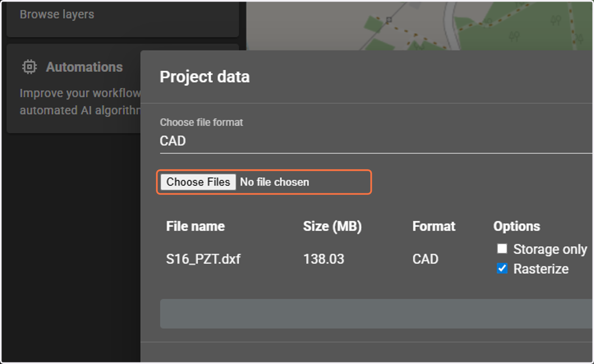The width and height of the screenshot is (594, 364).
Task: Click the 138.03 size value
Action: point(323,259)
